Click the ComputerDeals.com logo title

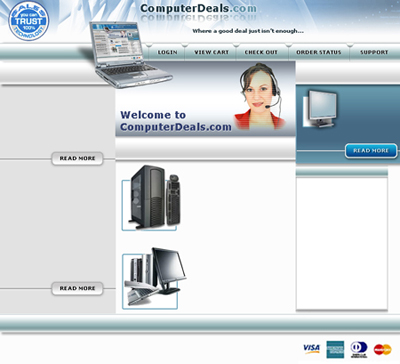pyautogui.click(x=198, y=8)
